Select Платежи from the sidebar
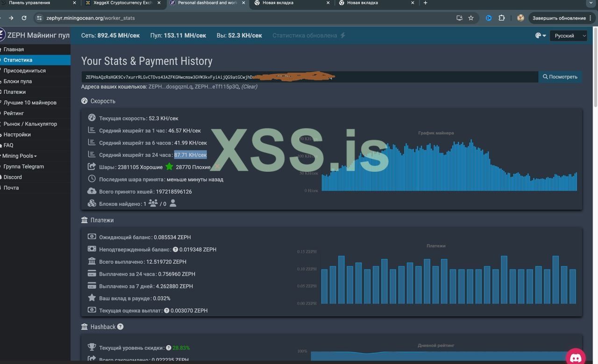This screenshot has width=598, height=364. tap(14, 92)
